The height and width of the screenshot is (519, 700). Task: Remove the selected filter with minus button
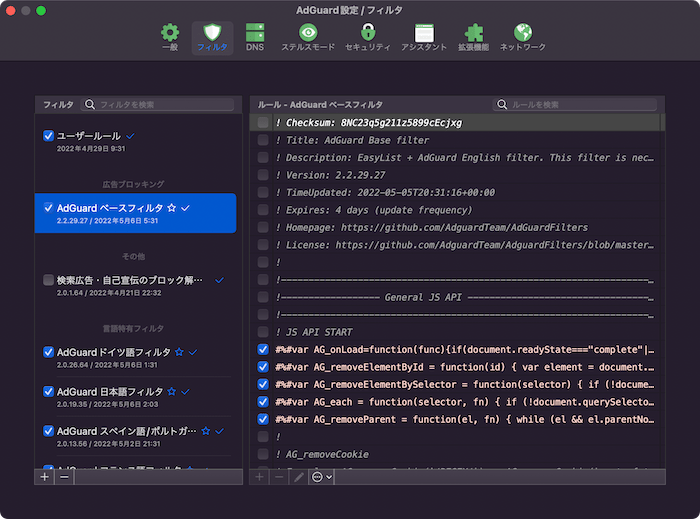(64, 477)
